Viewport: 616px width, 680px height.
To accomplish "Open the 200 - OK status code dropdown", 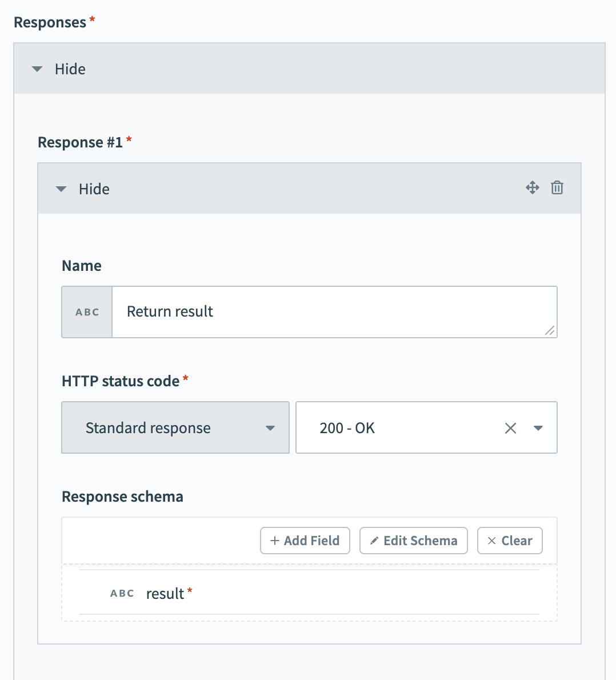I will [538, 427].
